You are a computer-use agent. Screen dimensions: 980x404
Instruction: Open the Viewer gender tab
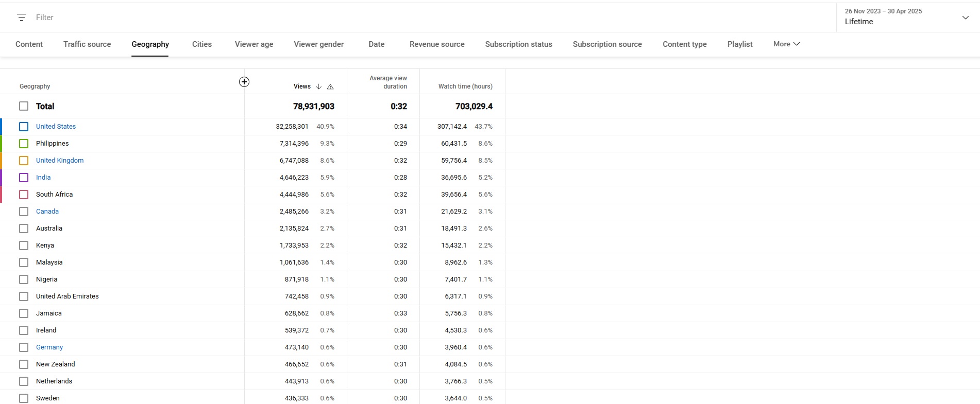click(318, 44)
